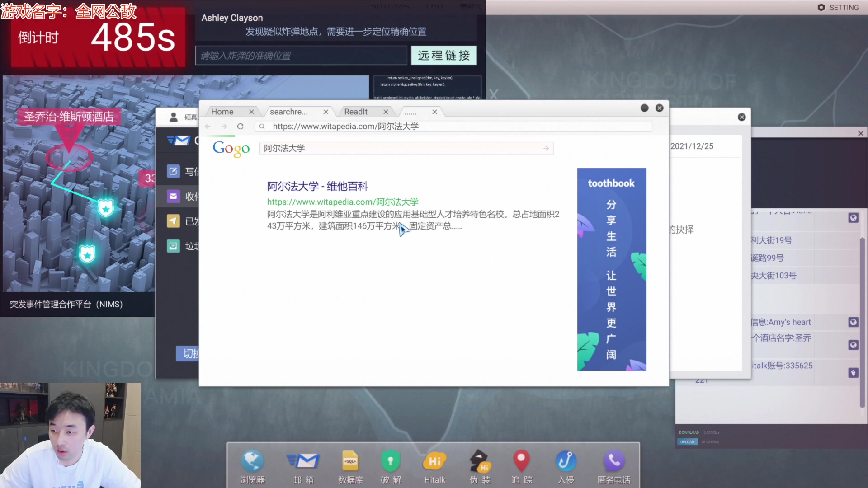Open the 伪装 disguise tool
The image size is (868, 488).
click(x=480, y=467)
